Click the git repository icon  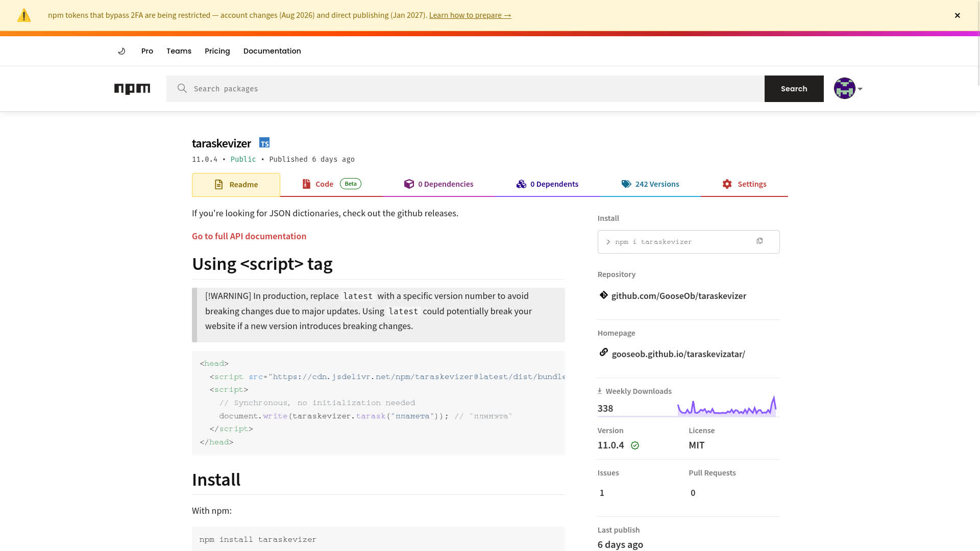click(604, 295)
